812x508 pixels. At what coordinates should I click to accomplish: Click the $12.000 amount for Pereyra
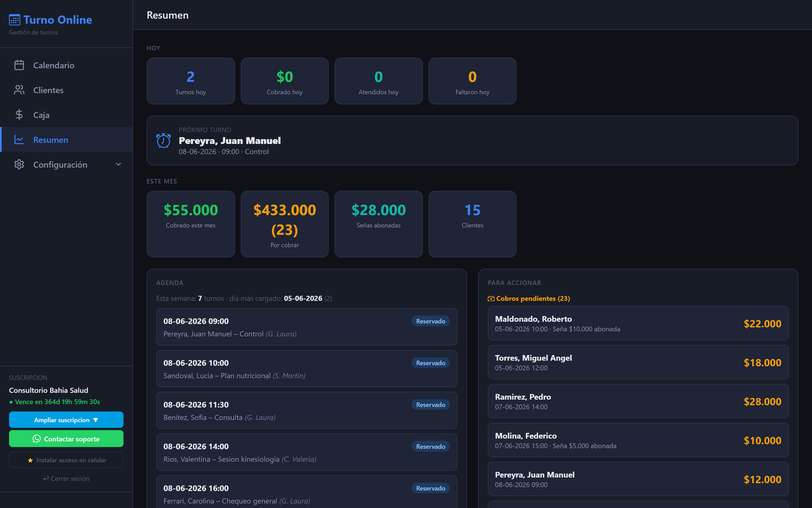pyautogui.click(x=762, y=479)
